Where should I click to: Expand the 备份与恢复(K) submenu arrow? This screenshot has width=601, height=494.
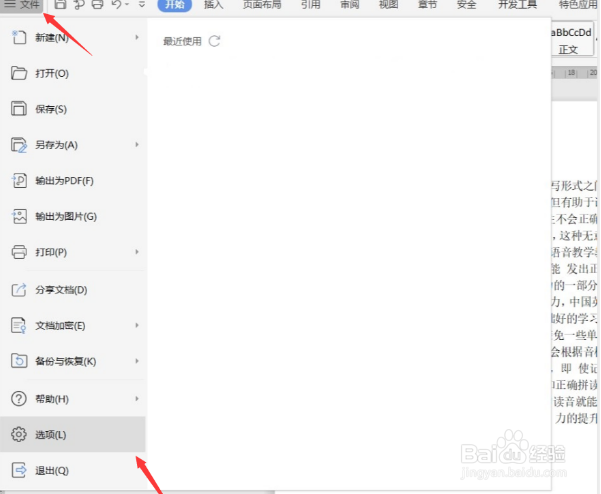pos(137,361)
